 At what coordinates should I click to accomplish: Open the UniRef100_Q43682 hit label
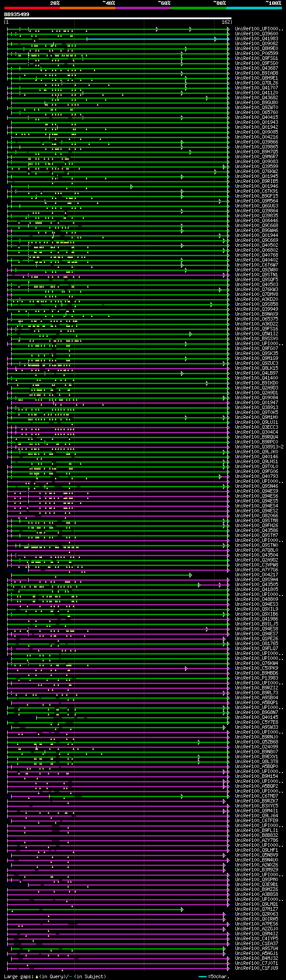(x=257, y=98)
